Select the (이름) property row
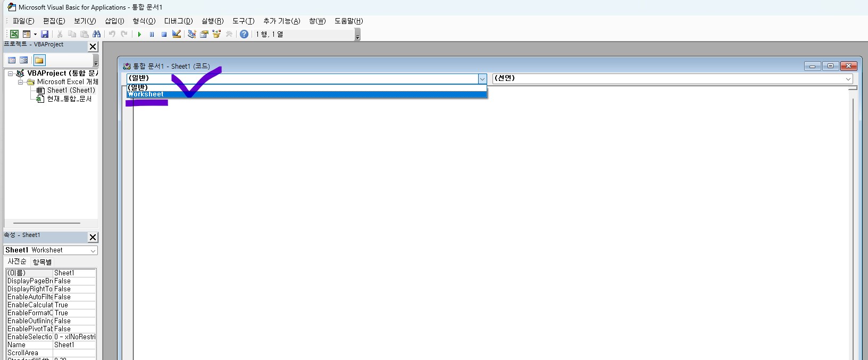The width and height of the screenshot is (868, 360). pos(51,273)
